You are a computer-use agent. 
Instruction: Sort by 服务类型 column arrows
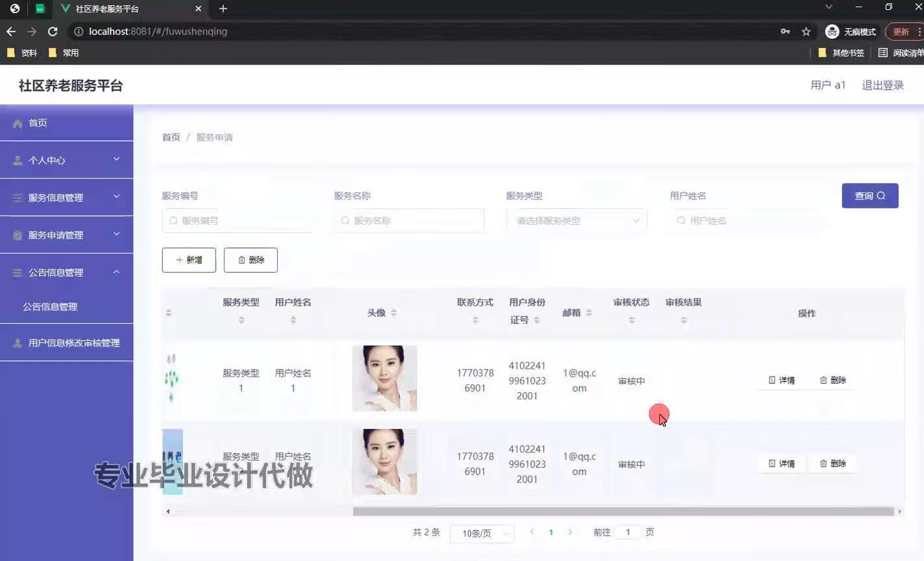(241, 320)
